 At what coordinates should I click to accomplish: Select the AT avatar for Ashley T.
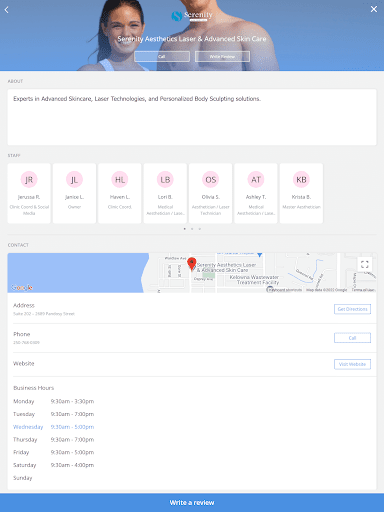click(x=256, y=180)
